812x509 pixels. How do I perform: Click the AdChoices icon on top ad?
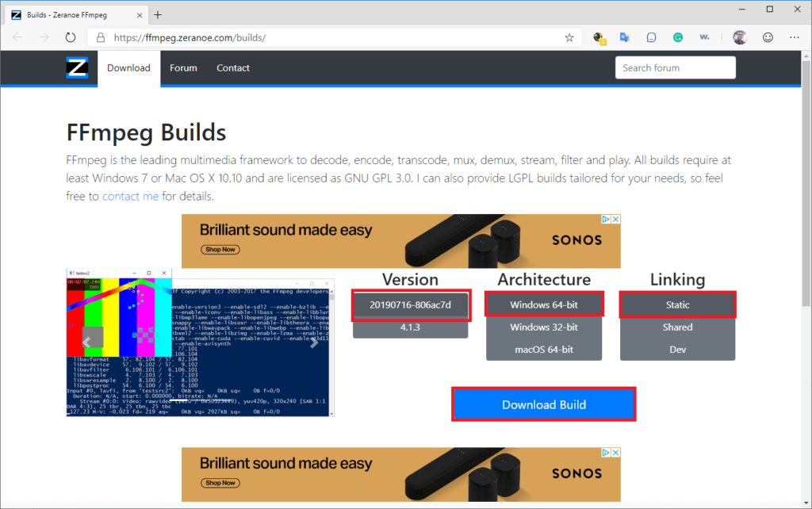coord(606,219)
